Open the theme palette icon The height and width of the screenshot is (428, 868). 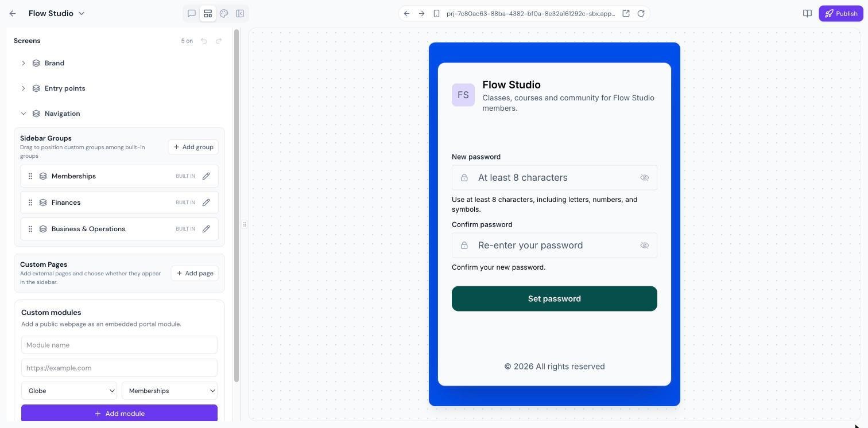tap(224, 13)
